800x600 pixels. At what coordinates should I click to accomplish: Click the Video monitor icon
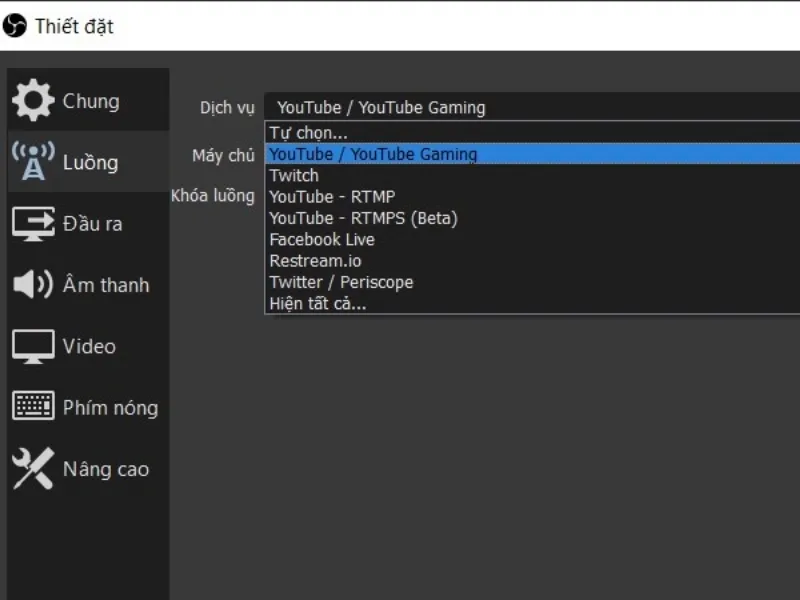[33, 346]
